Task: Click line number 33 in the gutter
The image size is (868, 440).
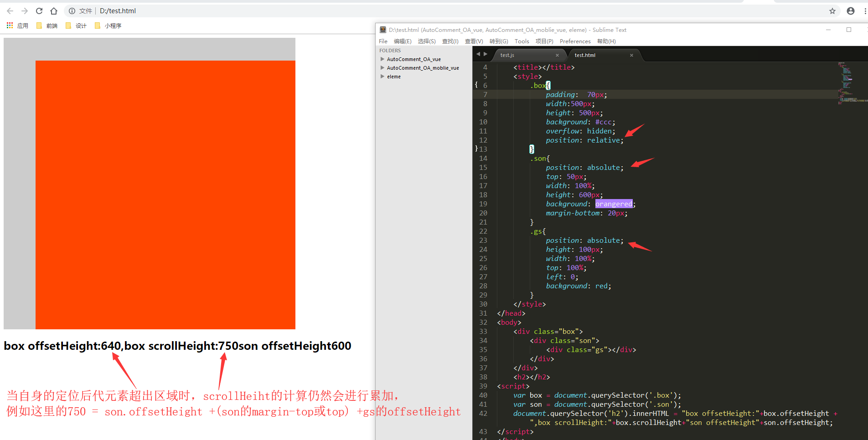Action: pyautogui.click(x=483, y=332)
